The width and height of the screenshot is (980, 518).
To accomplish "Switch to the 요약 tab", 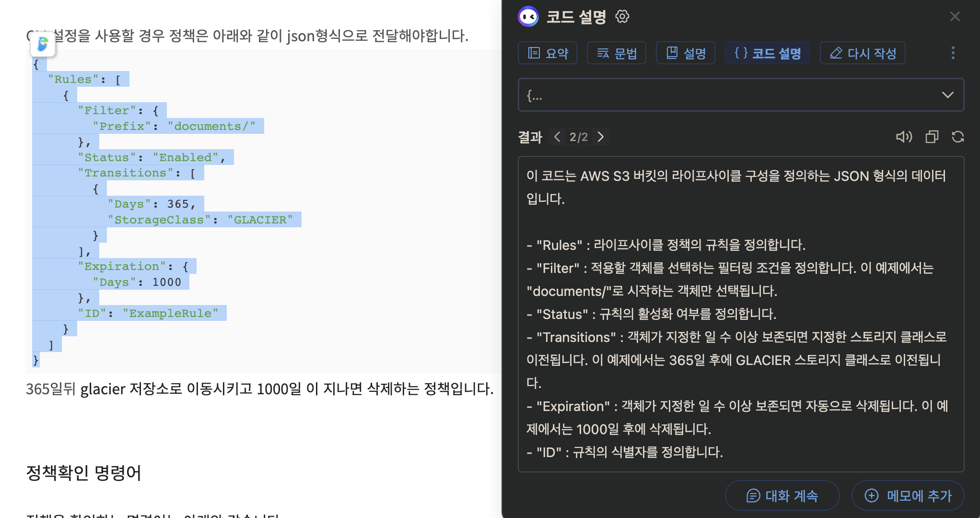I will click(548, 53).
